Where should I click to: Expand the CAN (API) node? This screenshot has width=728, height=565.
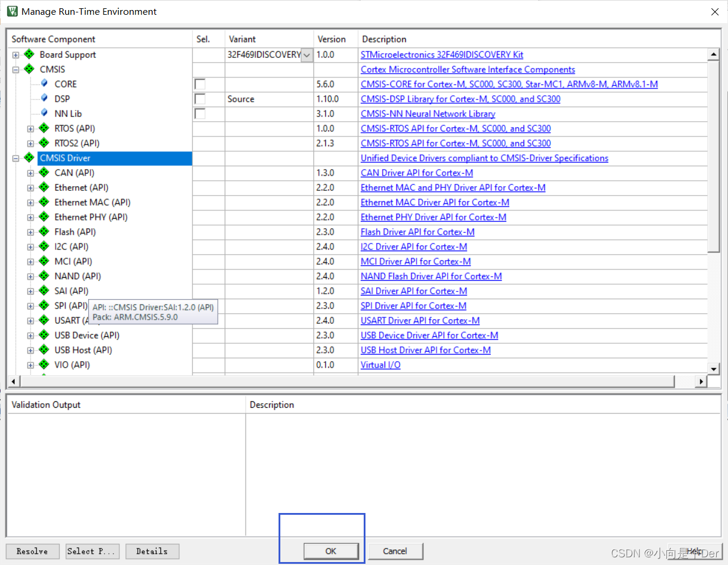(31, 173)
